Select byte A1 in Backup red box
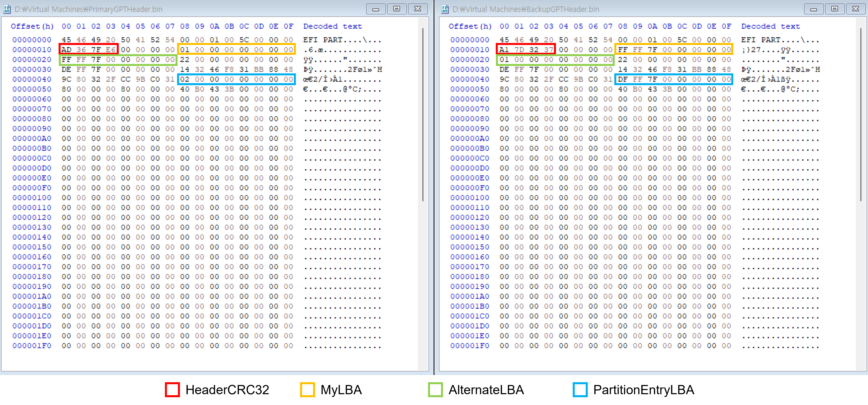Viewport: 868px width, 405px height. pos(504,50)
